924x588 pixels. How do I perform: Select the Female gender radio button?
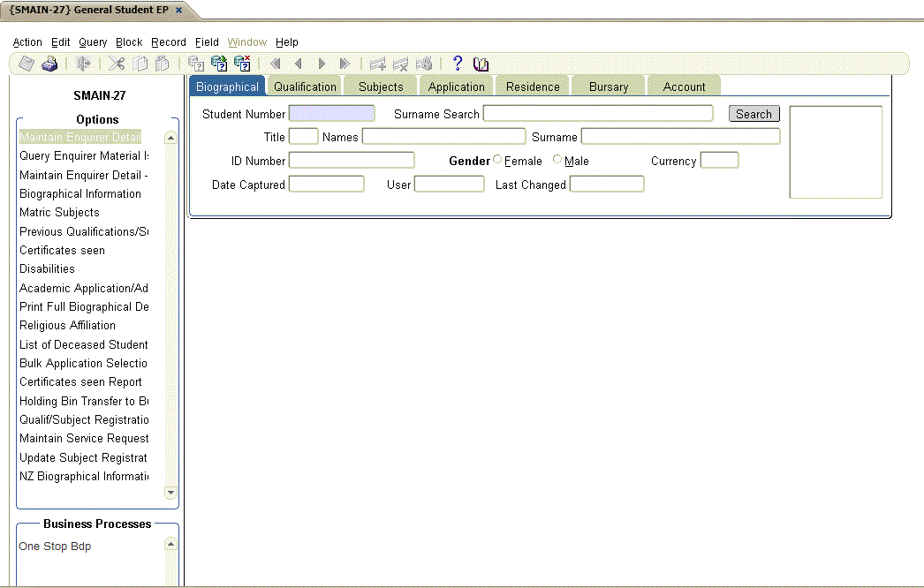(497, 160)
